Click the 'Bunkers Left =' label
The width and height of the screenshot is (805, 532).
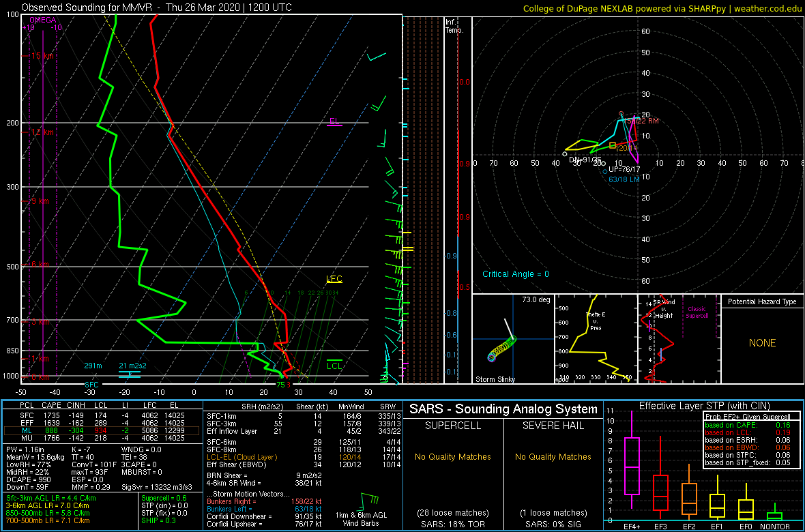coord(232,509)
